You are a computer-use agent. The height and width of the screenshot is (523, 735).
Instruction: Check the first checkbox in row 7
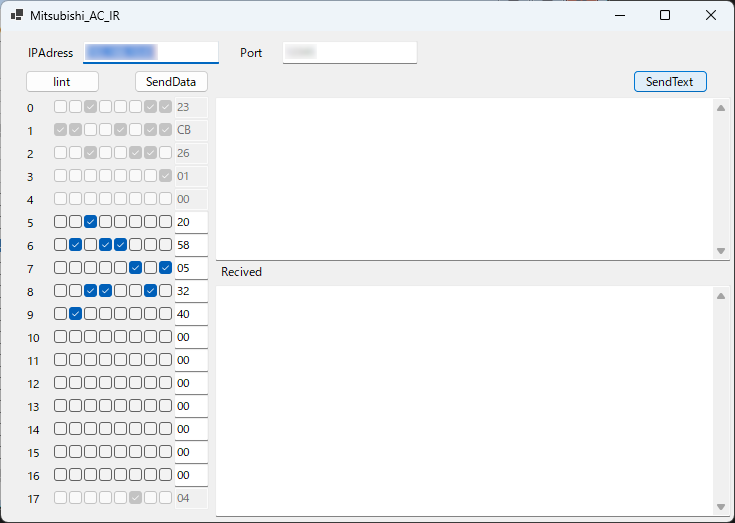click(x=60, y=267)
